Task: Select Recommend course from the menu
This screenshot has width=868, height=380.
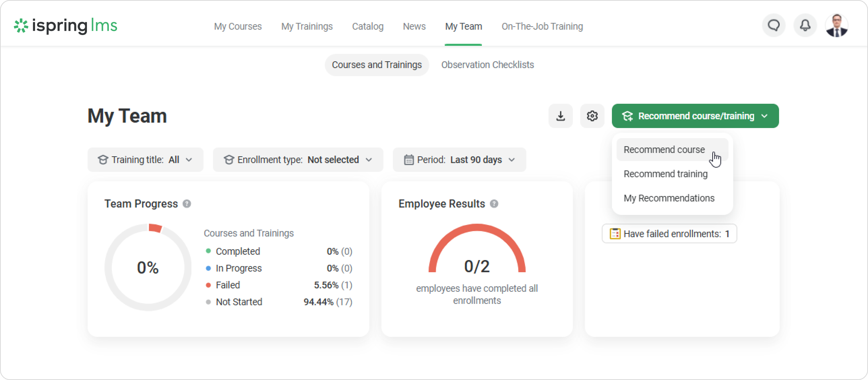Action: pos(664,150)
